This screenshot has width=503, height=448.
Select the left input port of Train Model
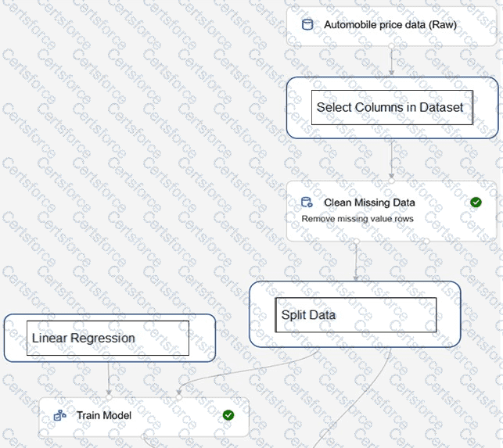coord(109,397)
